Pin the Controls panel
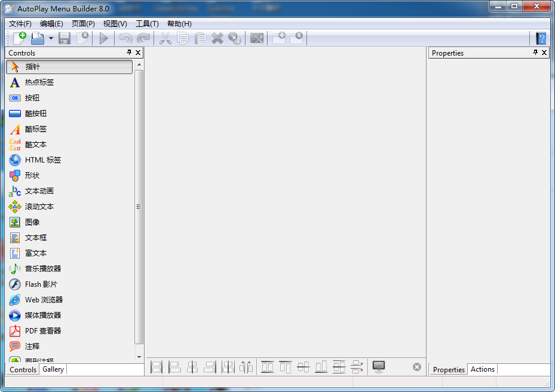 (x=129, y=53)
